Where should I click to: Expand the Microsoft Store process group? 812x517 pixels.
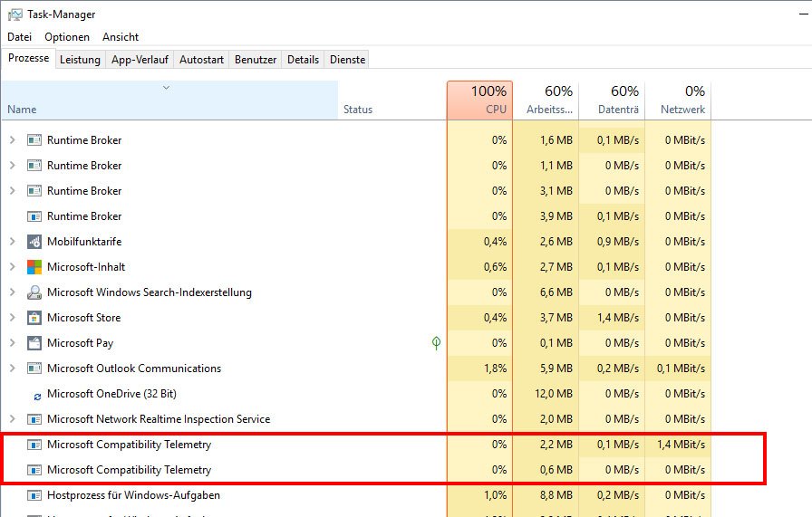13,317
